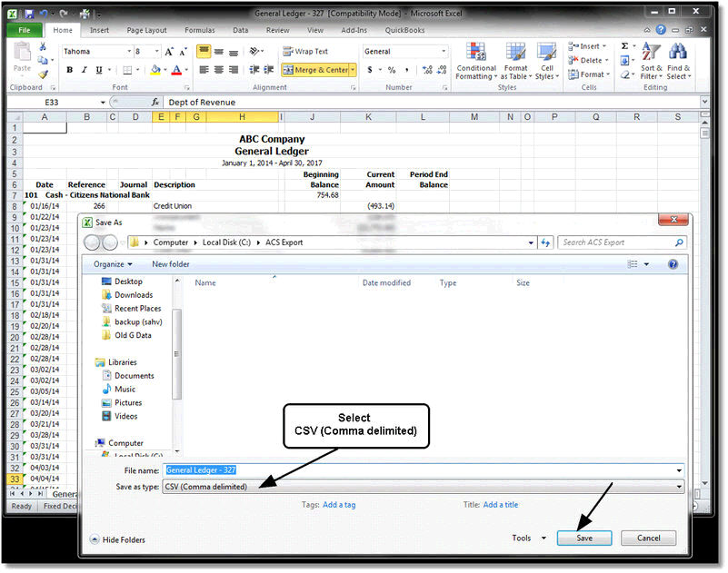Toggle Wrap Text on
Viewport: 728px width, 573px height.
[305, 52]
